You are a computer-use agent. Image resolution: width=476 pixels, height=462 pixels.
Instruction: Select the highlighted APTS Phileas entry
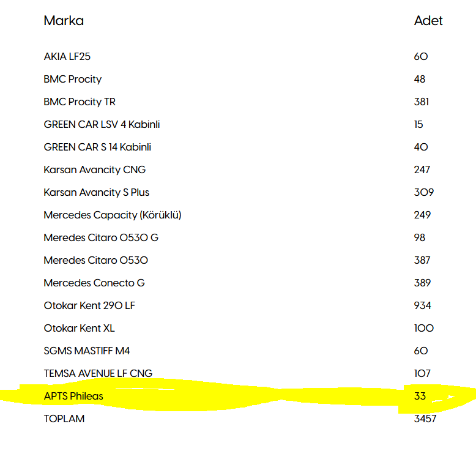(73, 396)
